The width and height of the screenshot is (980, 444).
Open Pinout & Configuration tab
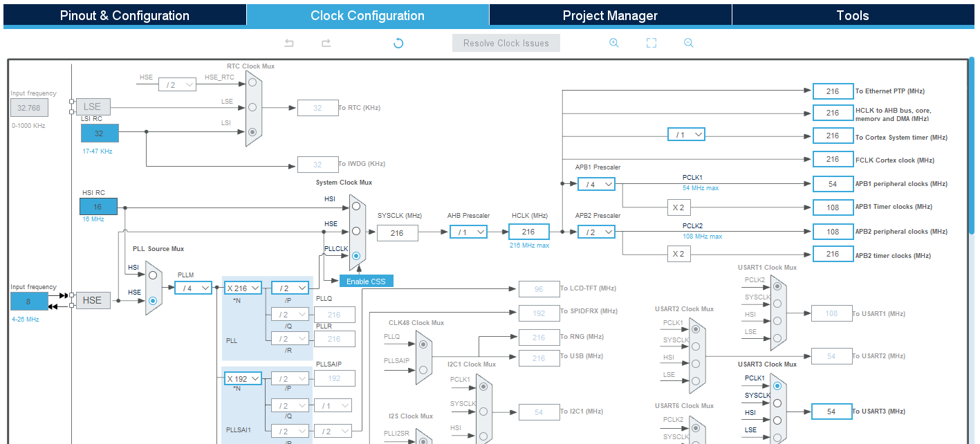click(x=124, y=15)
